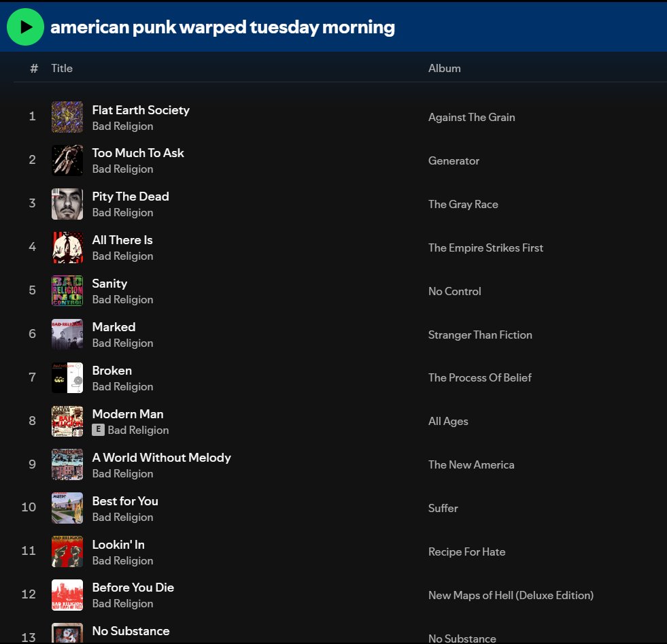Click the Broken album cover thumbnail
The width and height of the screenshot is (667, 644).
point(67,378)
